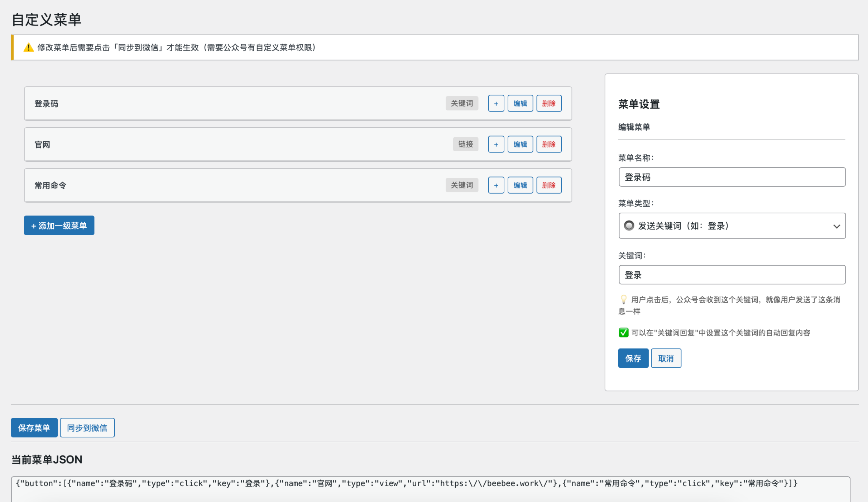Delete the 登录码 menu item
Screen dimensions: 868x502
click(x=548, y=104)
